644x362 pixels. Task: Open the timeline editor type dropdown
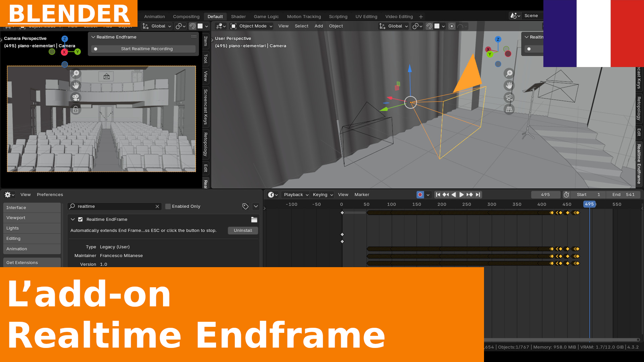click(x=273, y=195)
